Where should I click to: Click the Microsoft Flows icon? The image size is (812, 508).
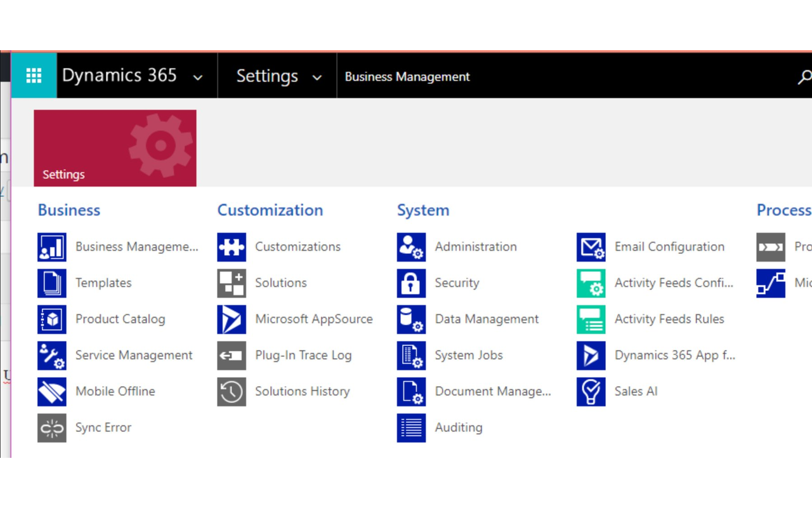(771, 283)
